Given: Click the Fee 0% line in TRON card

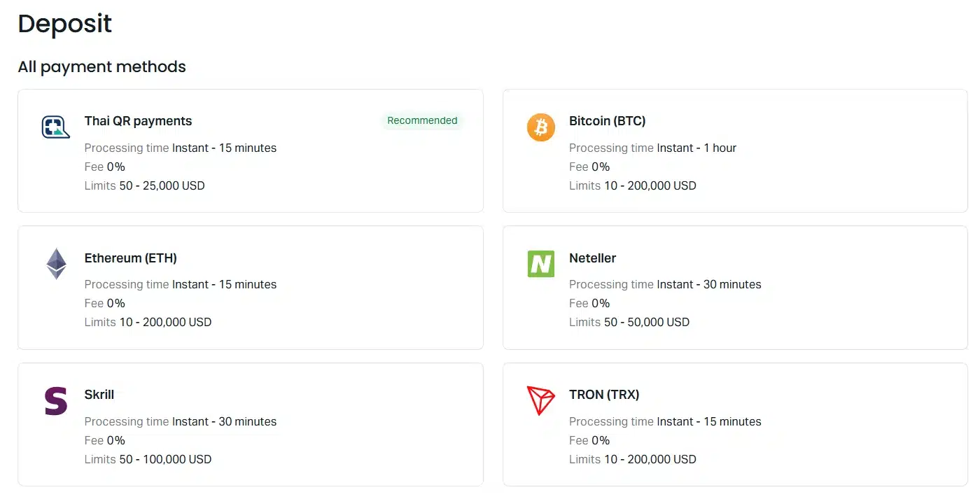Looking at the screenshot, I should (589, 440).
